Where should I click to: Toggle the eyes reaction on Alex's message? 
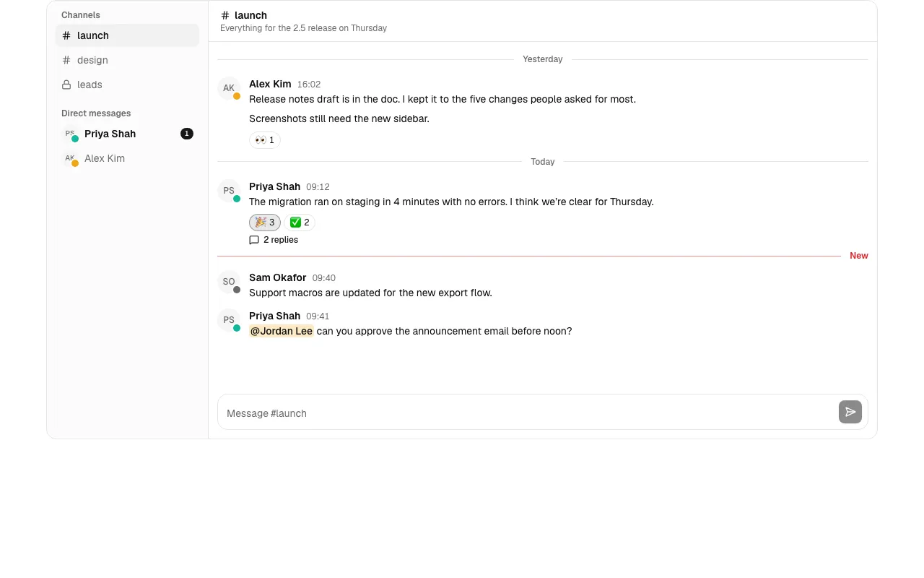point(265,140)
